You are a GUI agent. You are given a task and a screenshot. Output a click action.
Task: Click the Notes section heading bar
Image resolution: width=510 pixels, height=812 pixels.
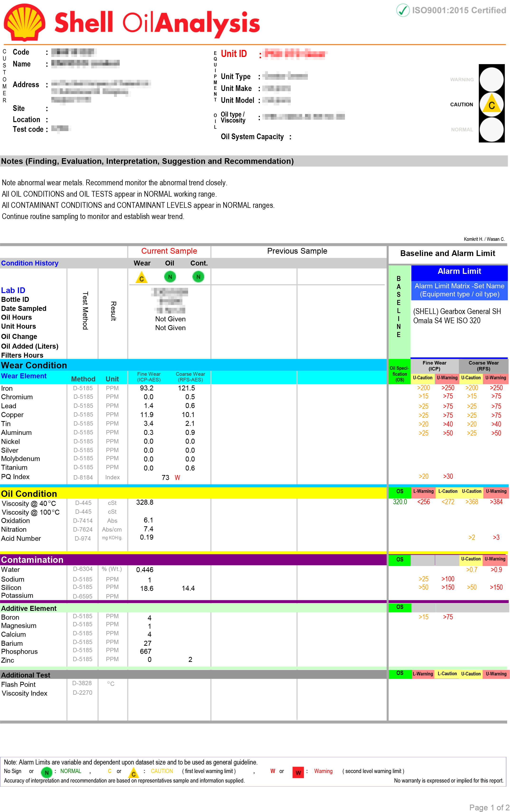(x=254, y=161)
